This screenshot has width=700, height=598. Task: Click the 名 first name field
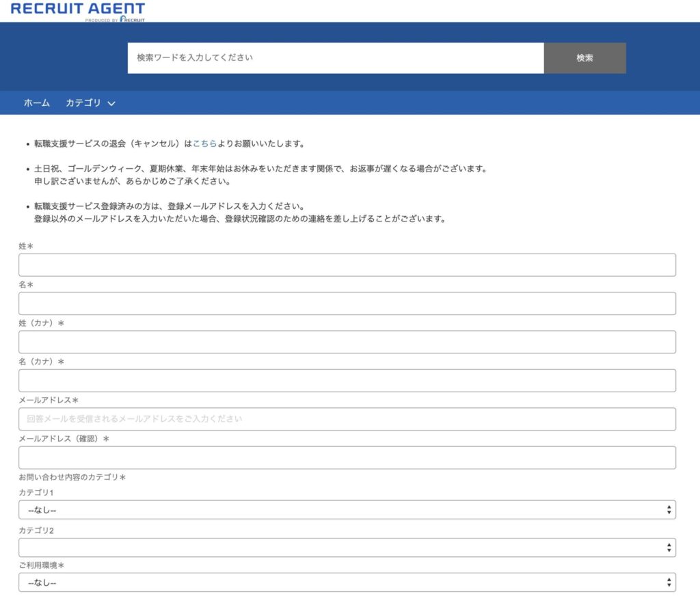point(347,303)
